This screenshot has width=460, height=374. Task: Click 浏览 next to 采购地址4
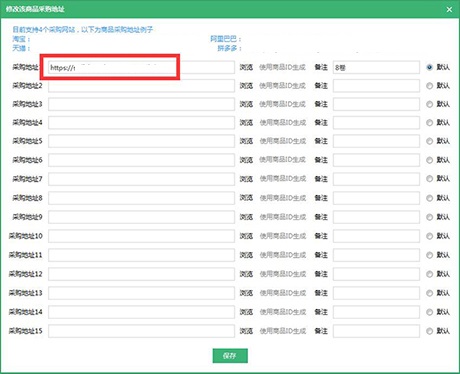coord(246,123)
